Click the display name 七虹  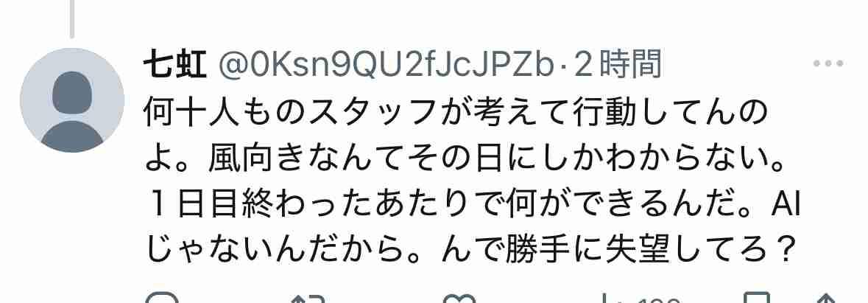pyautogui.click(x=175, y=64)
